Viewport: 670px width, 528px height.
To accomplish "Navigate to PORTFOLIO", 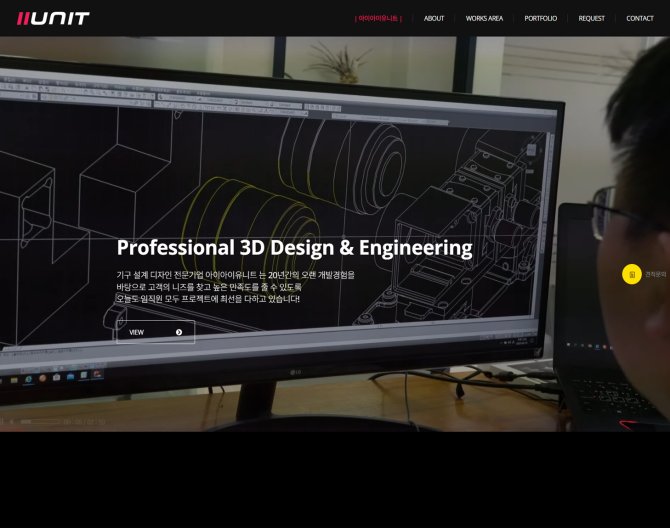I will tap(540, 18).
